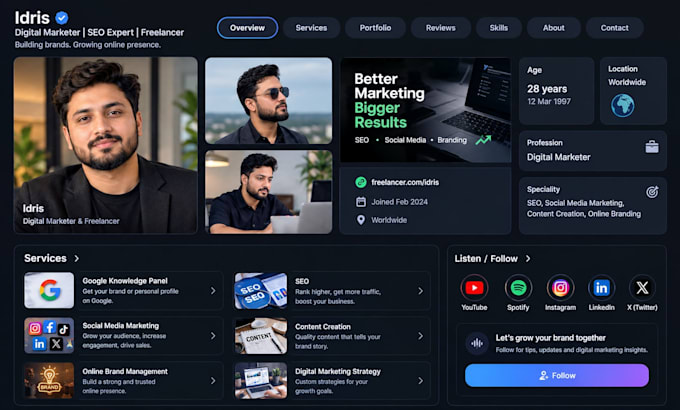Click the briefcase icon in Profession card
The image size is (680, 410).
click(x=652, y=147)
